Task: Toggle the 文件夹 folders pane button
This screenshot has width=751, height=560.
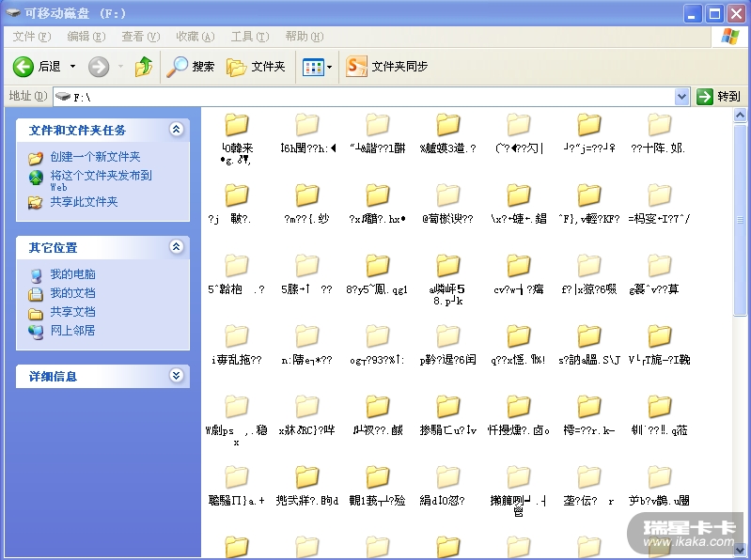Action: (256, 67)
